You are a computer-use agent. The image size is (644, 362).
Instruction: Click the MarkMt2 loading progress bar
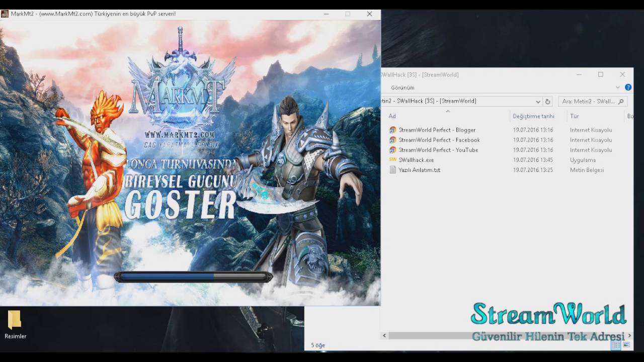(x=193, y=276)
